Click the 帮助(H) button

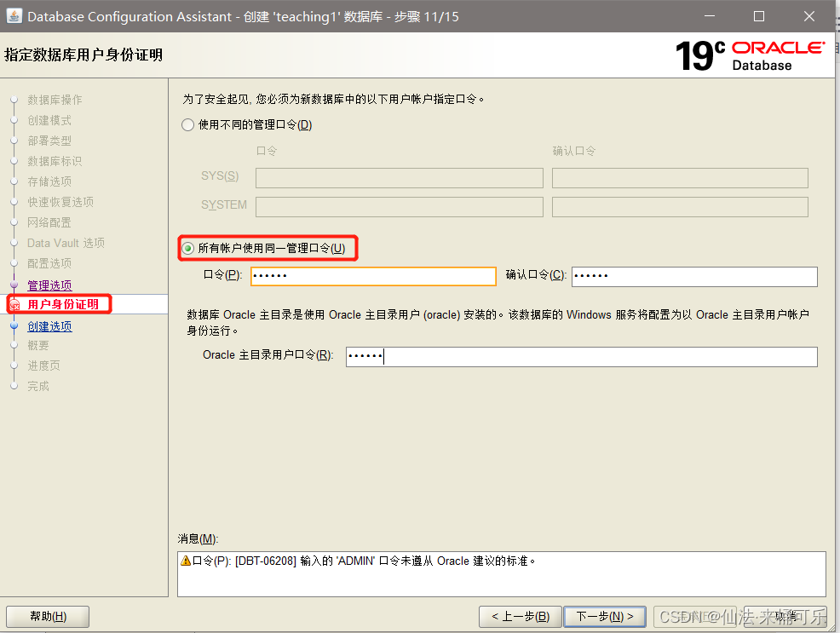click(x=48, y=617)
